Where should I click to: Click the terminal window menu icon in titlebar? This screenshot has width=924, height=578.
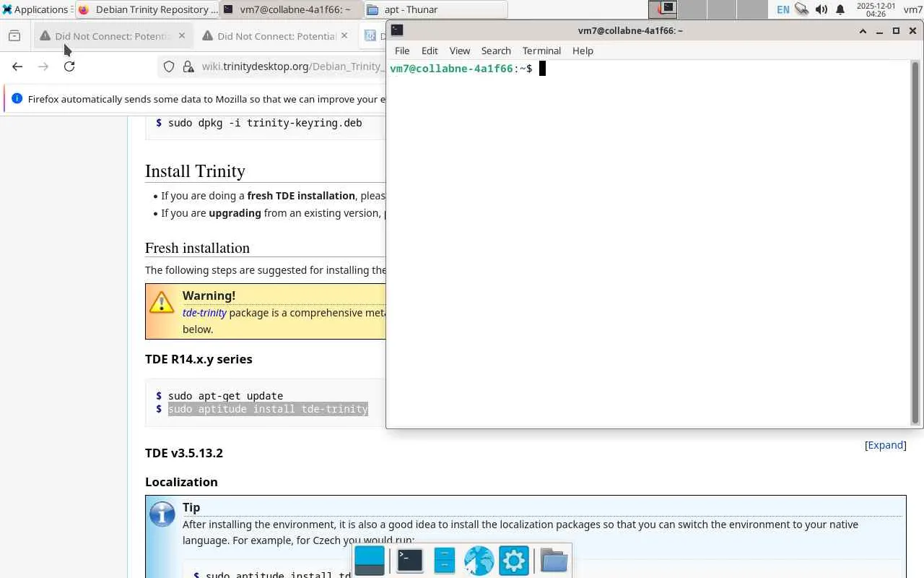tap(397, 30)
